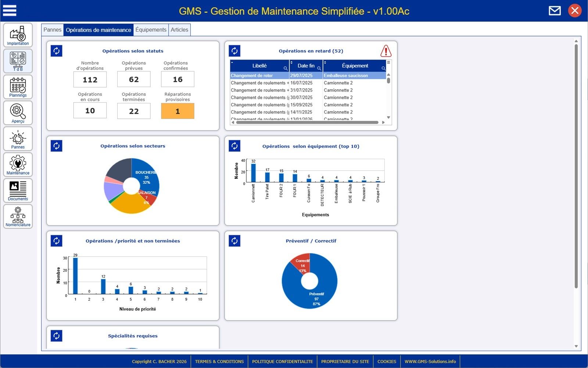Click the mail envelope icon

coord(555,11)
